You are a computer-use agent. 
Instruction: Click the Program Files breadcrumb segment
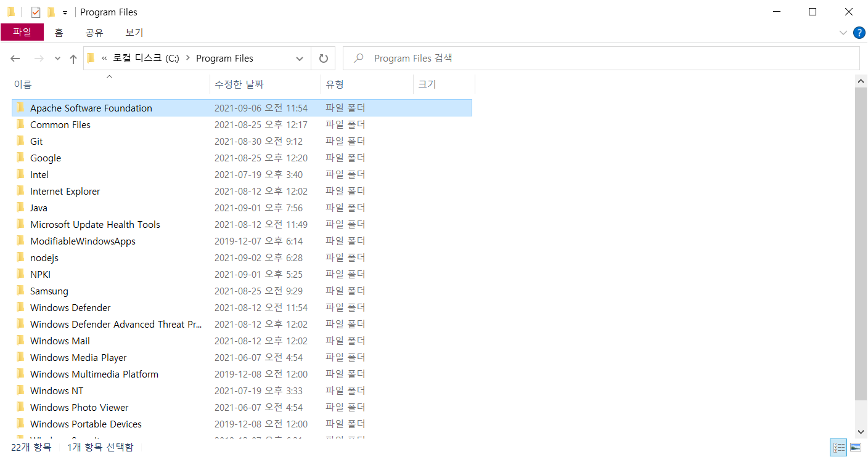point(224,58)
